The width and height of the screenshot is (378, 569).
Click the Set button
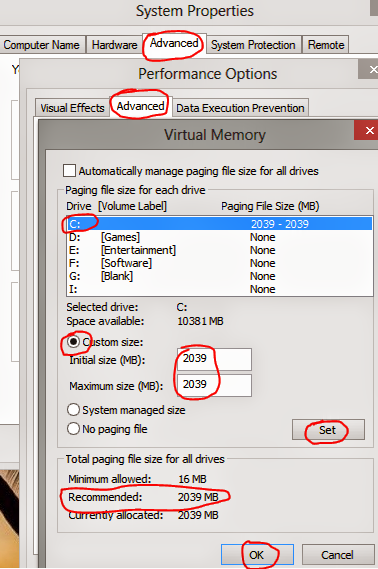(328, 430)
